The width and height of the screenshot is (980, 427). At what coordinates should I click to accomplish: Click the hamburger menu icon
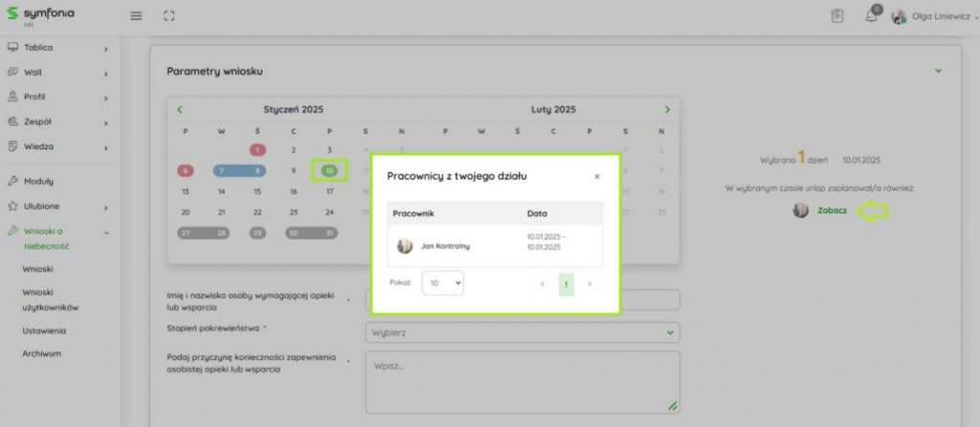pyautogui.click(x=136, y=16)
